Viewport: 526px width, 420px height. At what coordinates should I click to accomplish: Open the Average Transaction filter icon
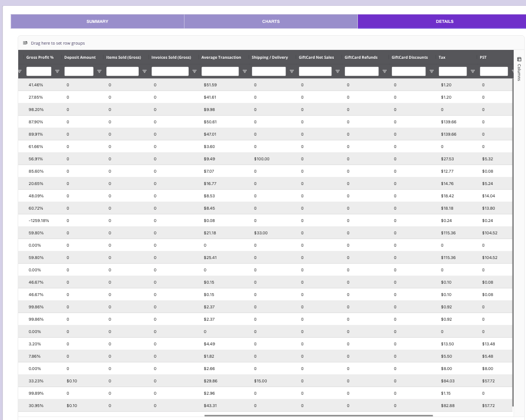pyautogui.click(x=244, y=72)
